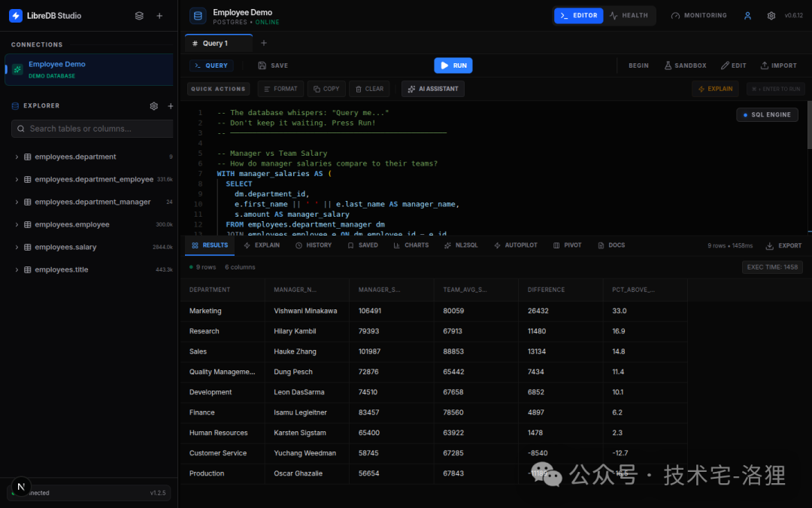Screen dimensions: 812x508
Task: Open the Autopilot tab
Action: click(515, 245)
